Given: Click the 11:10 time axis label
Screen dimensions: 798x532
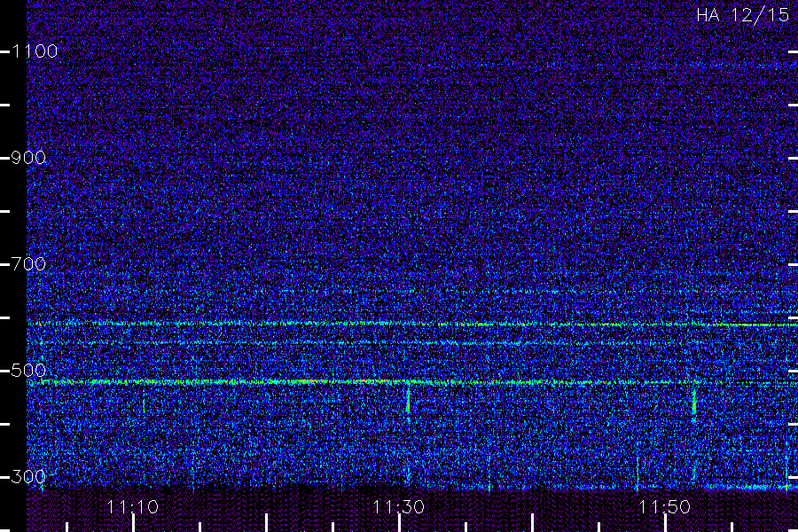Looking at the screenshot, I should pyautogui.click(x=133, y=507).
